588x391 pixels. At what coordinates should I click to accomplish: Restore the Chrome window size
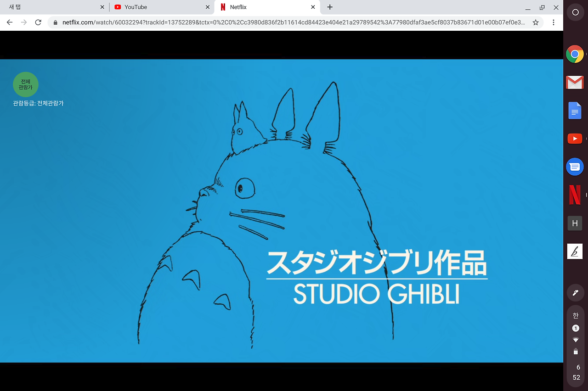(542, 7)
